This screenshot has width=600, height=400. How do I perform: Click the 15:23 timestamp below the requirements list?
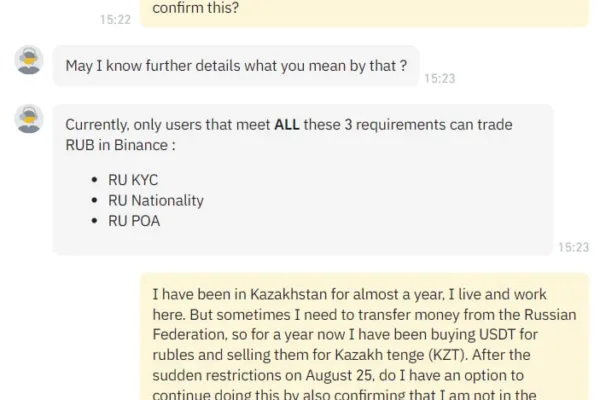[573, 247]
